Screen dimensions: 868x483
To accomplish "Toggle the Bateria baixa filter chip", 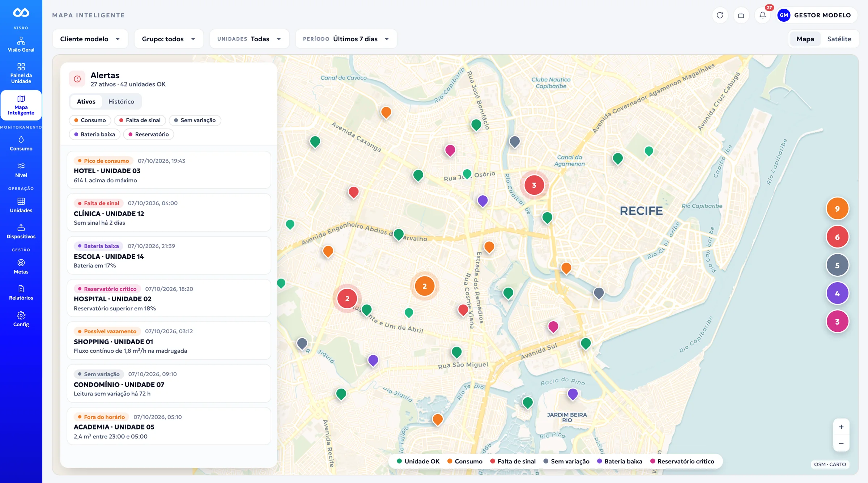I will 94,134.
